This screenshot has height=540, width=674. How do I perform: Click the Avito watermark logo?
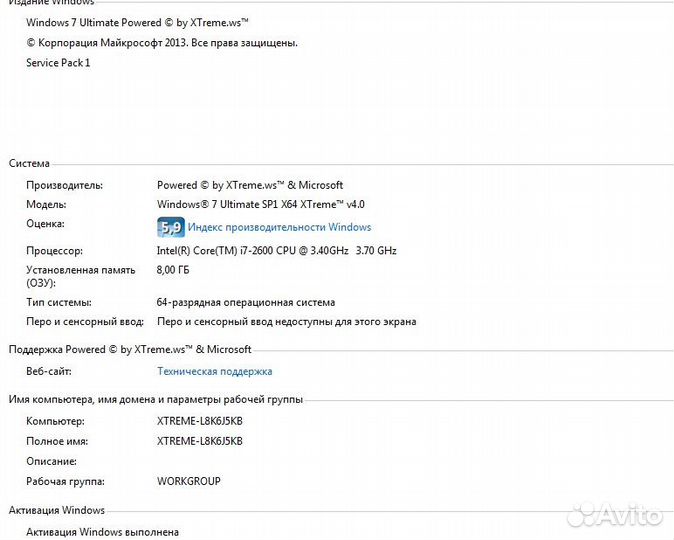click(x=614, y=515)
